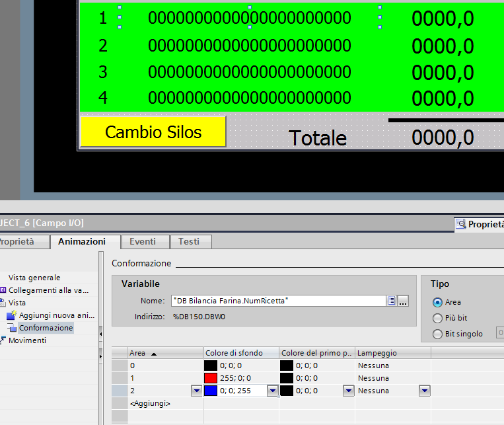Screen dimensions: 504x425
Task: Select the Bit singolo radio button
Action: tap(437, 334)
